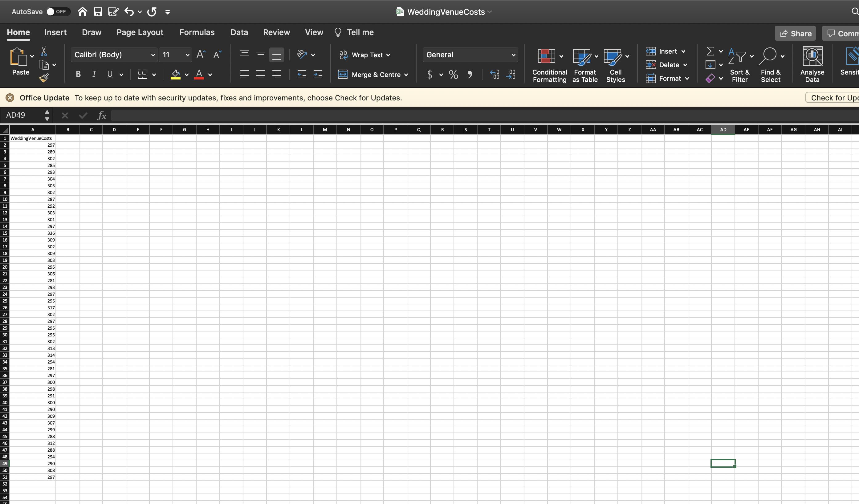Toggle Italic formatting
Image resolution: width=859 pixels, height=504 pixels.
[94, 74]
